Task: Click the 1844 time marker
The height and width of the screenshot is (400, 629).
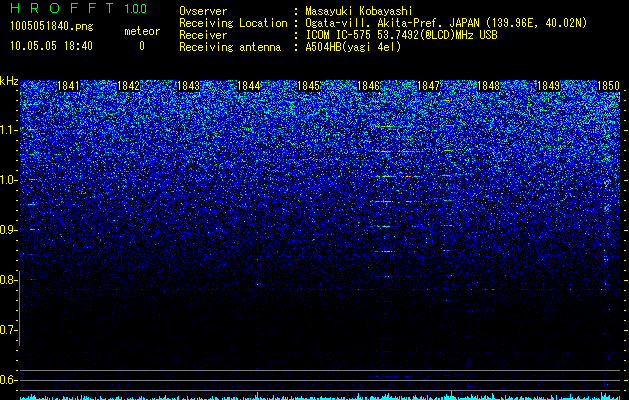Action: pyautogui.click(x=248, y=85)
